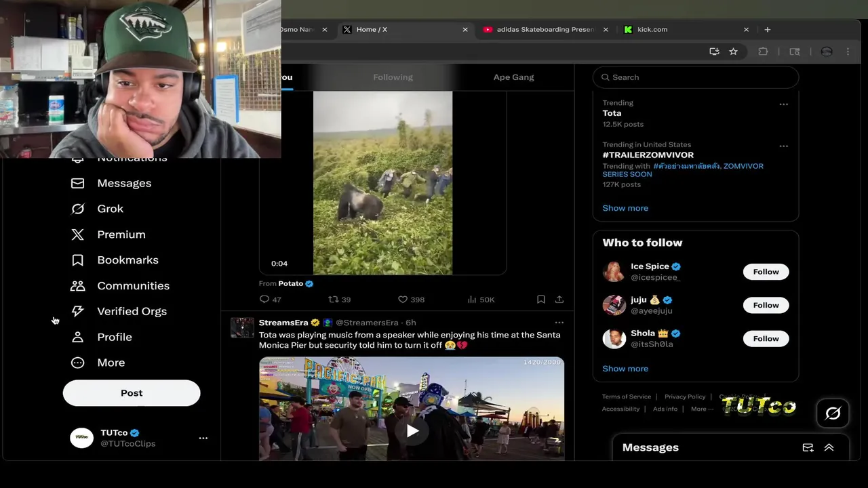Show more in Who to follow

[x=625, y=369]
